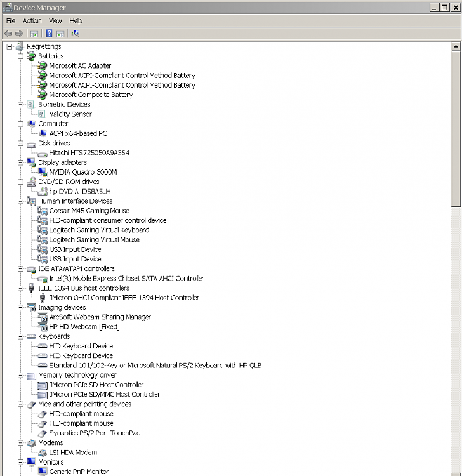This screenshot has width=462, height=476.
Task: Collapse the Human Interface Devices category
Action: pyautogui.click(x=20, y=201)
